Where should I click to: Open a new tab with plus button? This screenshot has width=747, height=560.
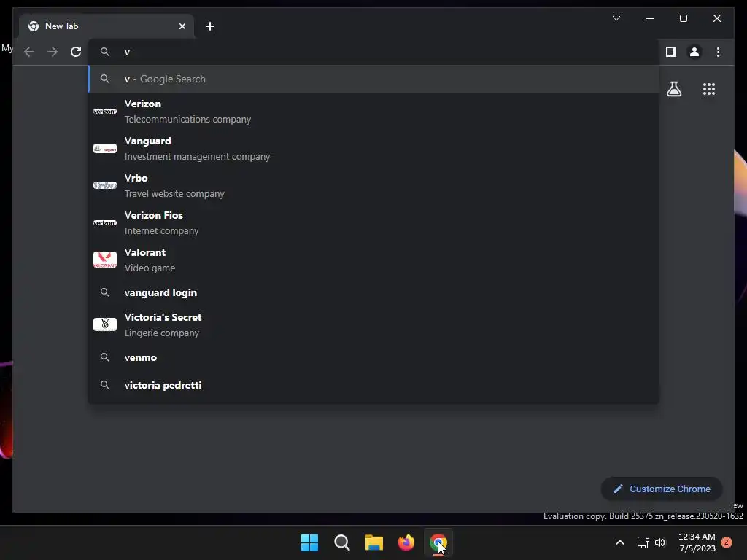pos(210,26)
